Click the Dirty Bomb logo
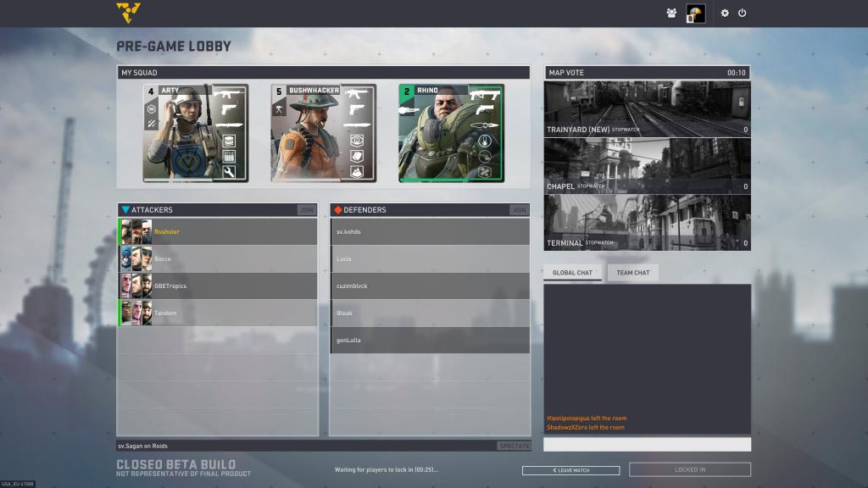 [x=128, y=12]
